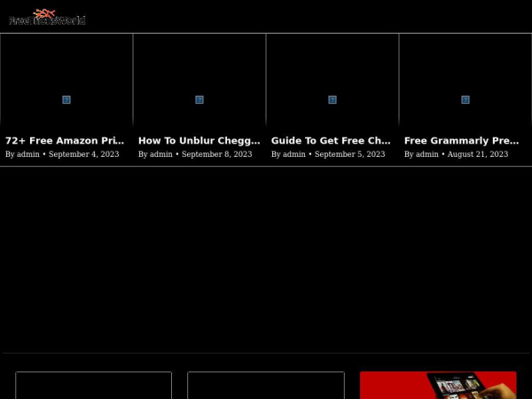
Task: Visit admin author on Grammarly post
Action: click(427, 154)
